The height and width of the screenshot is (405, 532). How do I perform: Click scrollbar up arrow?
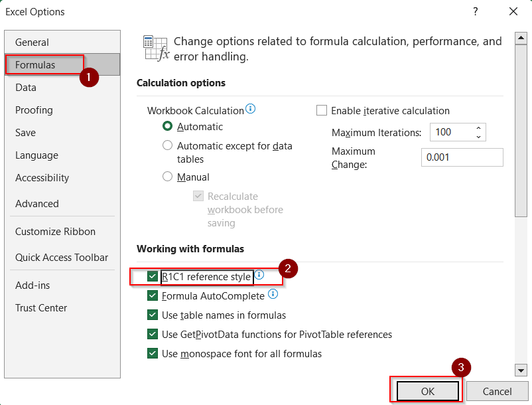tap(521, 38)
